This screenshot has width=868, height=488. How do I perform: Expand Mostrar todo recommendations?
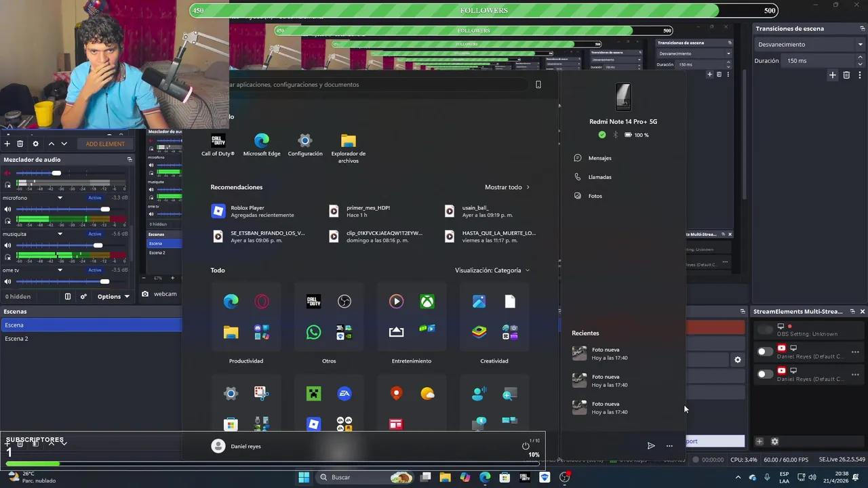coord(507,187)
